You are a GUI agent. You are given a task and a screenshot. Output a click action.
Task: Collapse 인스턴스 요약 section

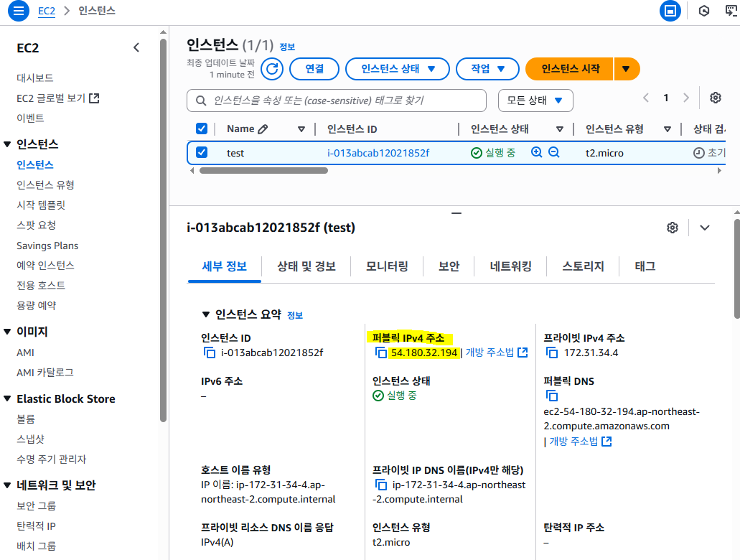206,314
